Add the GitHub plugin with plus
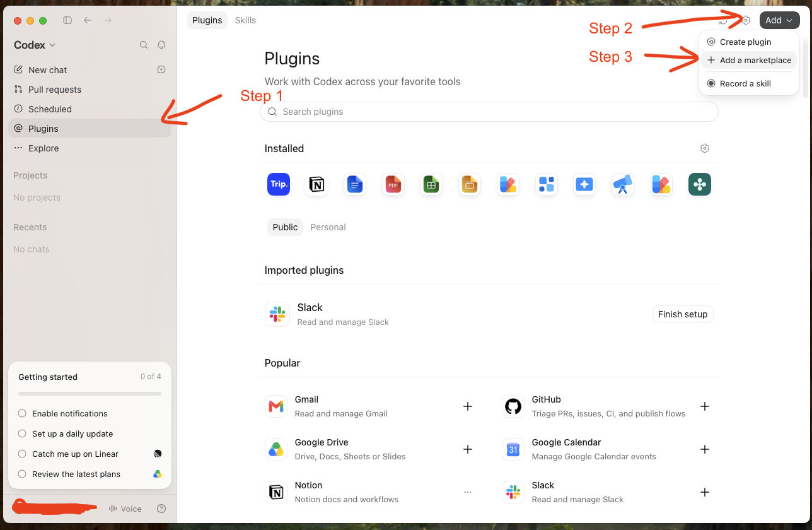Image resolution: width=812 pixels, height=530 pixels. click(x=705, y=406)
